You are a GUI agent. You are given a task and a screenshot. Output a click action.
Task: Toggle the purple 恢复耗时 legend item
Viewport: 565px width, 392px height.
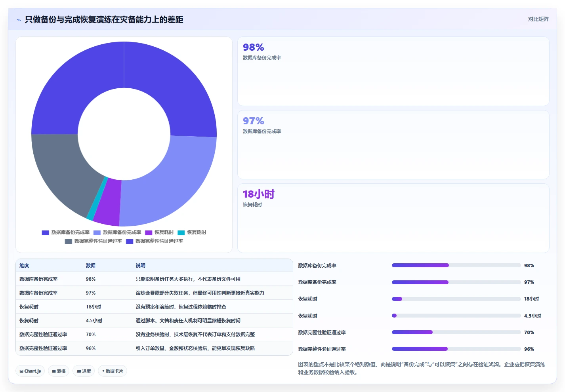pyautogui.click(x=159, y=232)
